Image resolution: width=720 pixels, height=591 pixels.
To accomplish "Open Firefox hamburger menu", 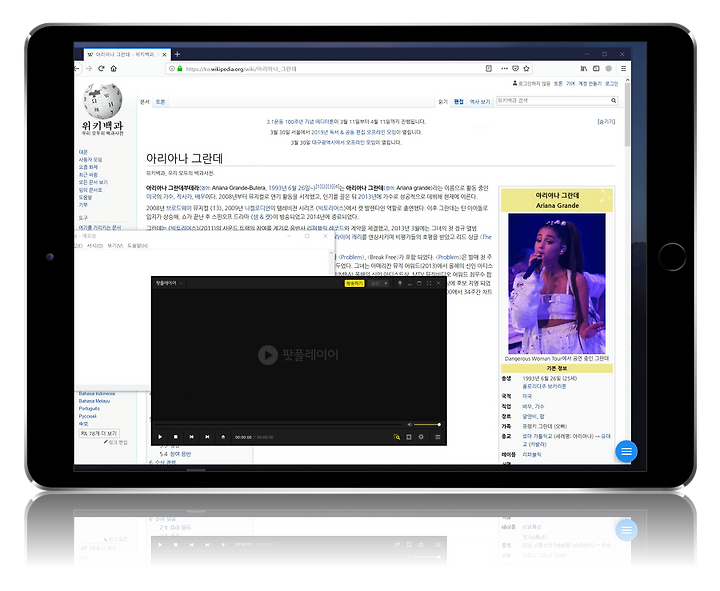I will [623, 68].
